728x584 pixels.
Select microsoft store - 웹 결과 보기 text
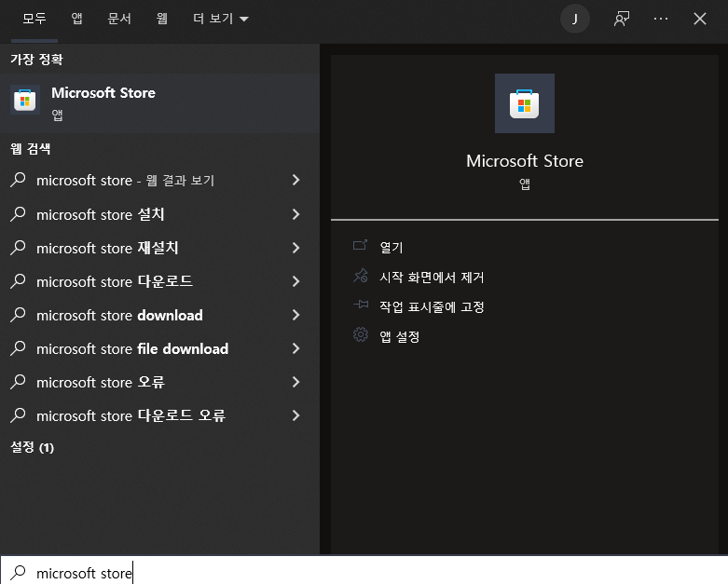(125, 180)
